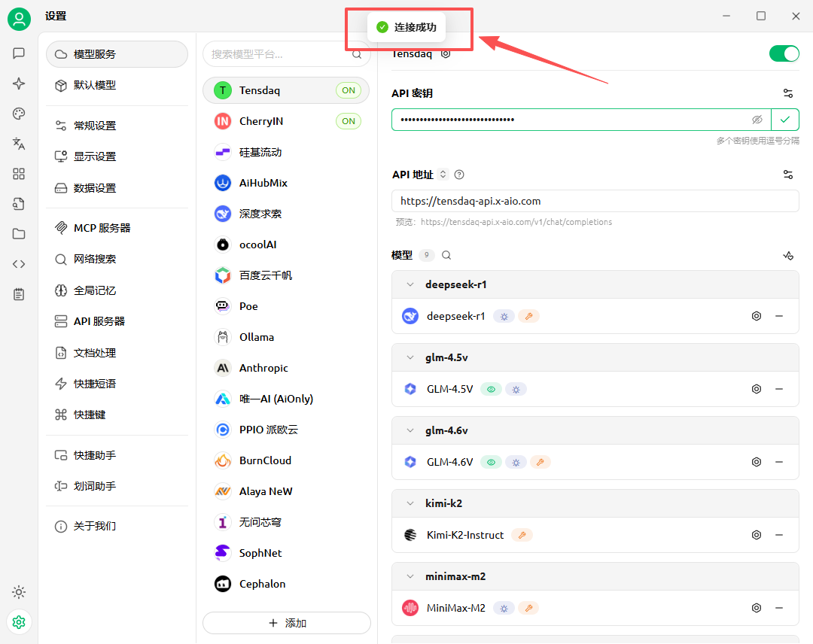813x644 pixels.
Task: Click the 添加 provider button
Action: pos(287,623)
